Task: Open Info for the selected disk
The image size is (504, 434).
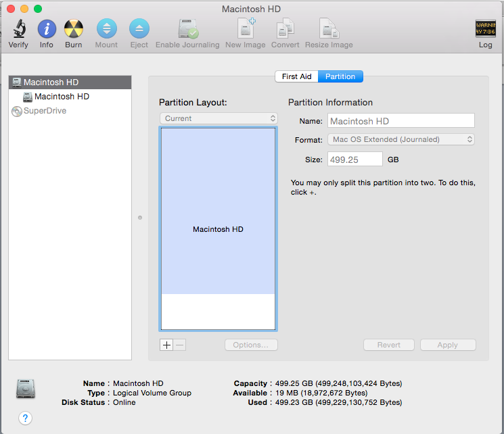Action: click(46, 29)
